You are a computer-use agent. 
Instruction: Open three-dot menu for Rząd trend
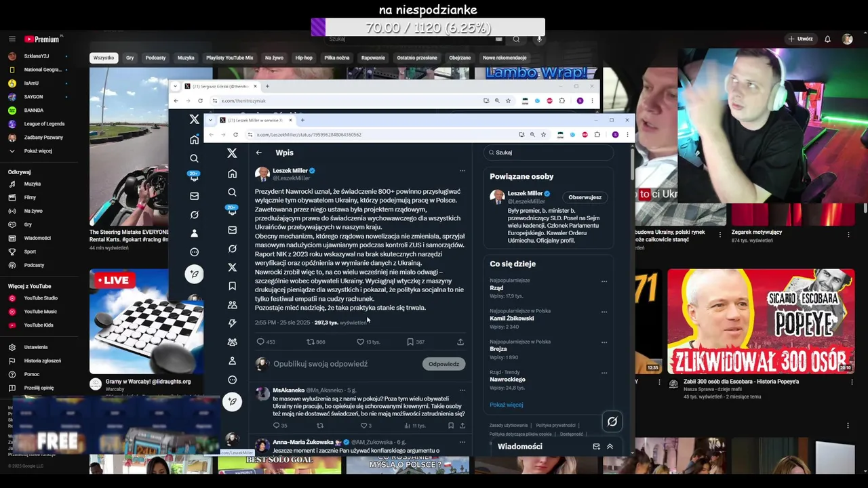(604, 281)
